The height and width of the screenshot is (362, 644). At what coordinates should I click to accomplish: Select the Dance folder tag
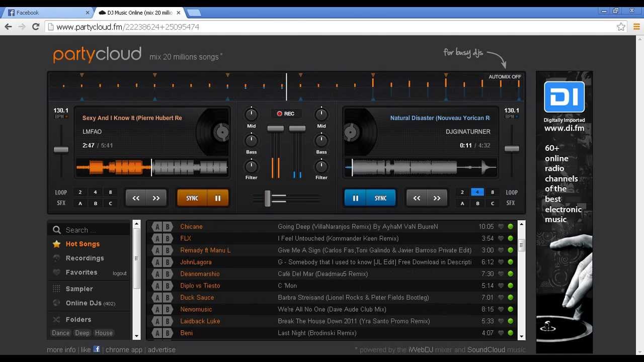point(61,333)
